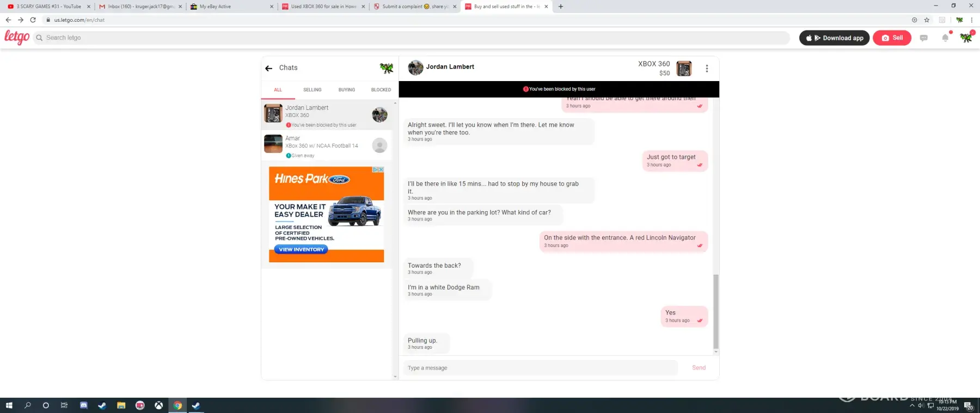Reload the page
Viewport: 980px width, 413px height.
(33, 20)
